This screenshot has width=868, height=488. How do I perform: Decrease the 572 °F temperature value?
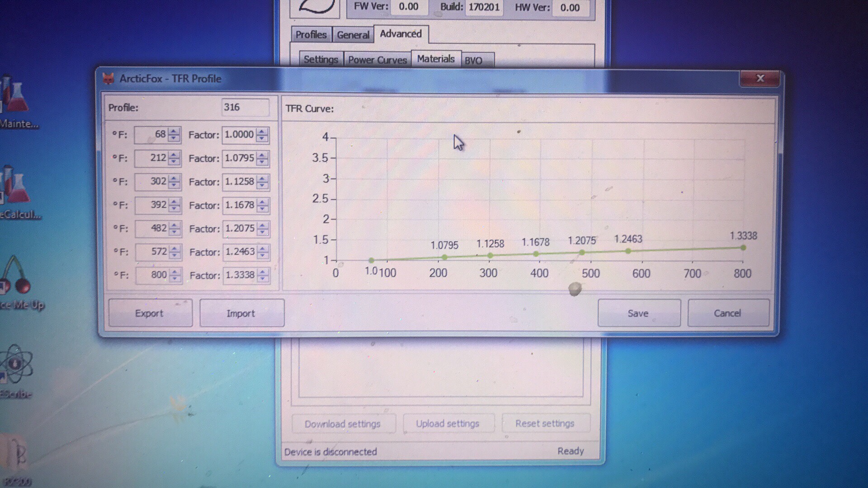coord(175,255)
